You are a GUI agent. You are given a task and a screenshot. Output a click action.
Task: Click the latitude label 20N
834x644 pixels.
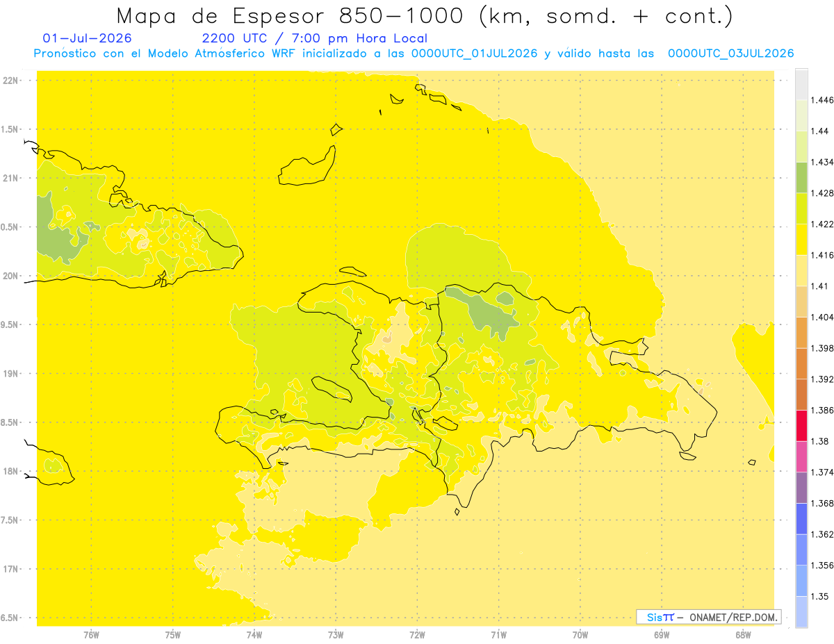(12, 276)
